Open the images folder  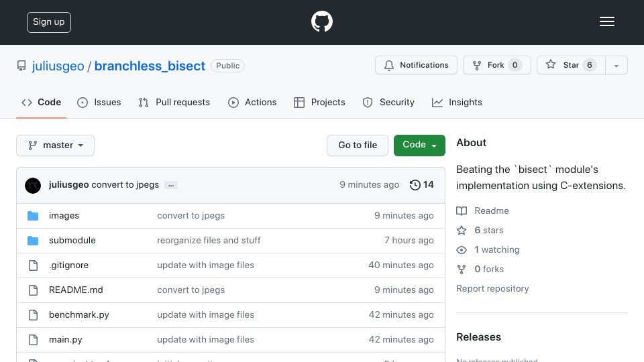(64, 215)
